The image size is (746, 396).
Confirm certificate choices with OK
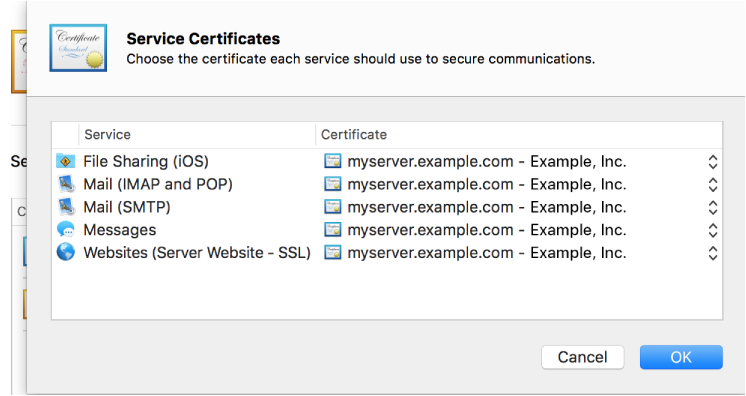pyautogui.click(x=681, y=357)
